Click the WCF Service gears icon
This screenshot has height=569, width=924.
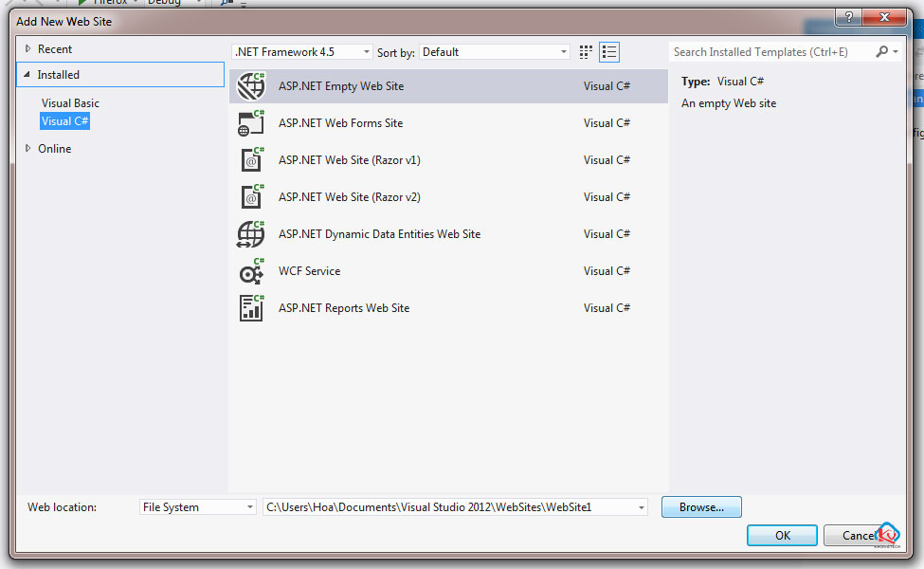(x=251, y=271)
